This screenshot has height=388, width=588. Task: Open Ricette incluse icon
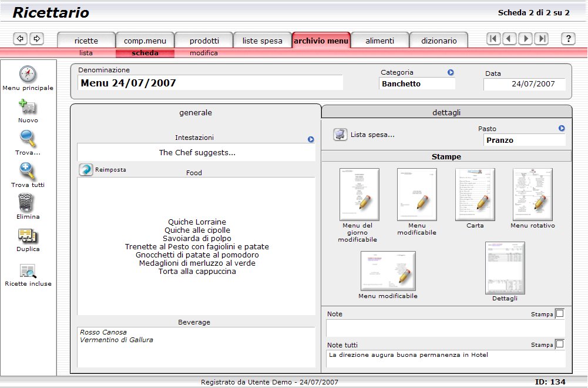pyautogui.click(x=28, y=271)
